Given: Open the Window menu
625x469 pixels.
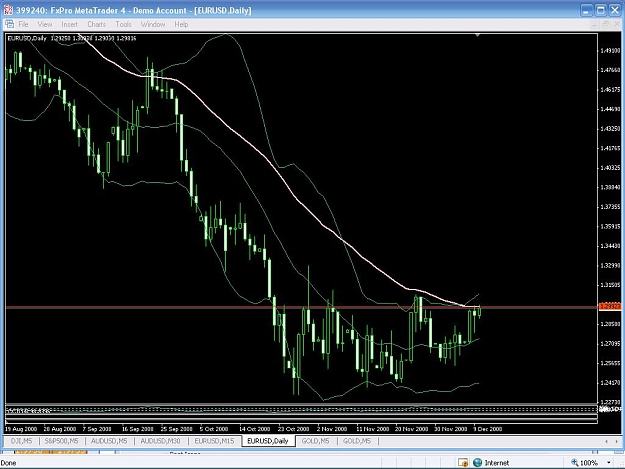Looking at the screenshot, I should (153, 24).
